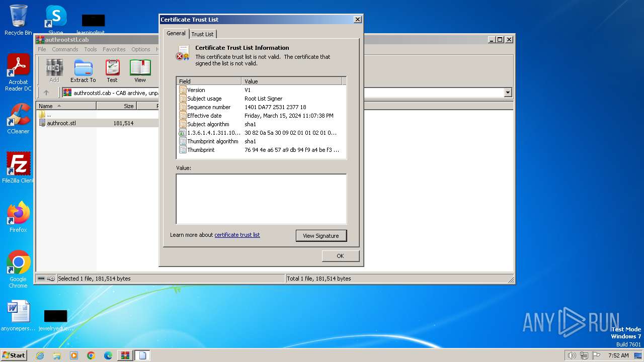Select the 1.3.6.1.4.1.311.10 OID field row

pos(261,133)
